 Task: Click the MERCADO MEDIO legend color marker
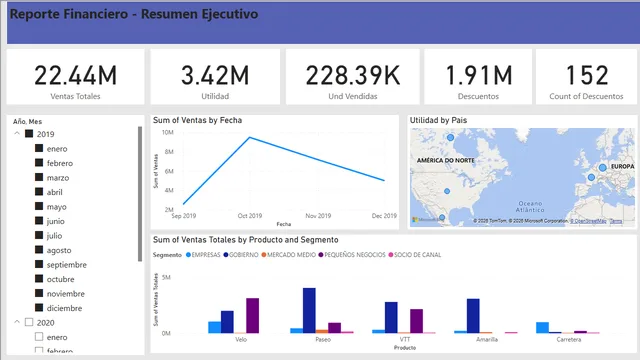click(264, 255)
